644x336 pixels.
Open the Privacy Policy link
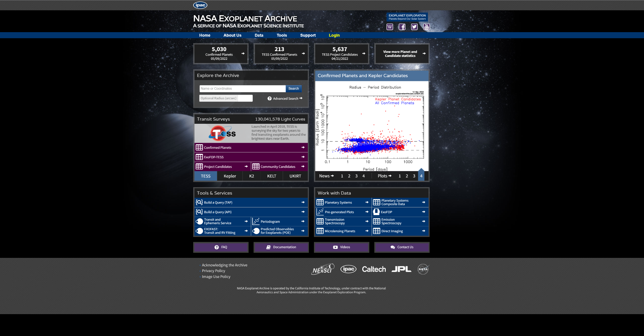click(213, 271)
